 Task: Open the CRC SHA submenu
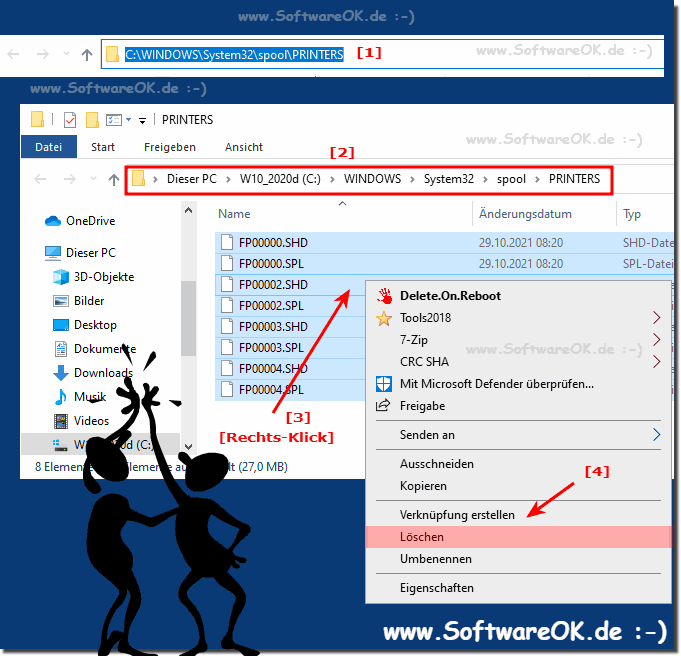[519, 362]
